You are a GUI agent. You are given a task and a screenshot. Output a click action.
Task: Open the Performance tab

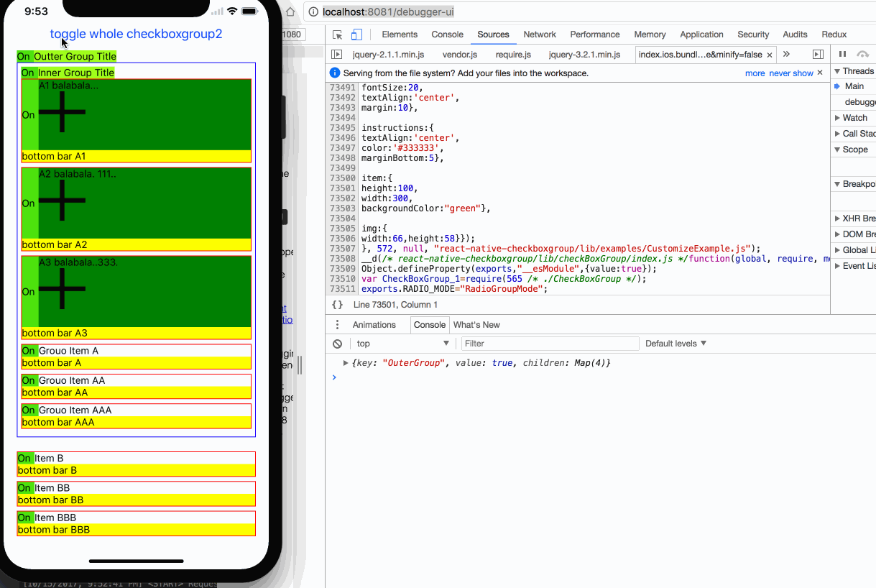click(595, 35)
